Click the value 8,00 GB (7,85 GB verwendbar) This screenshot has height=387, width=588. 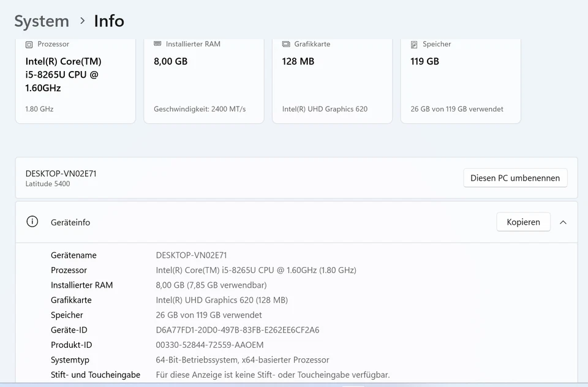click(x=211, y=285)
